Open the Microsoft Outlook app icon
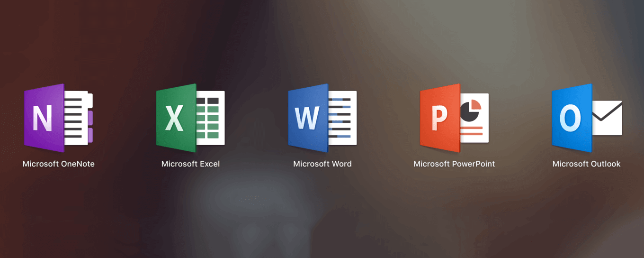The image size is (644, 258). pyautogui.click(x=586, y=118)
